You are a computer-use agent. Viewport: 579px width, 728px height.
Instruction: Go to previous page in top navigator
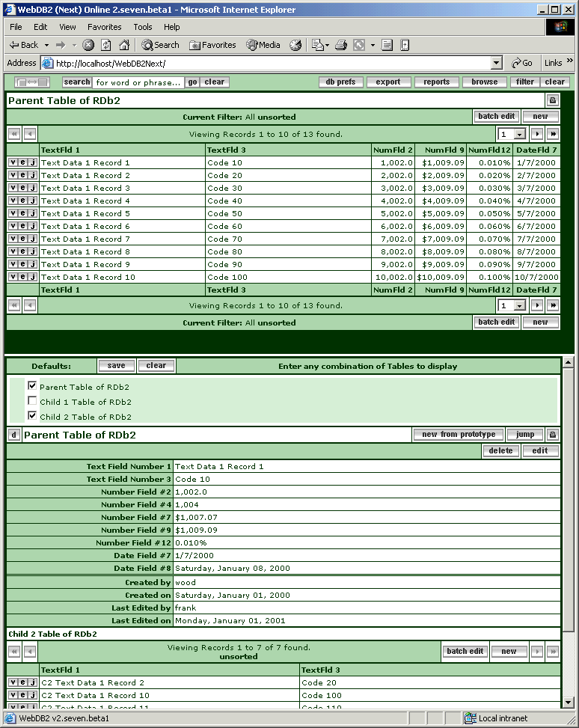[x=30, y=134]
